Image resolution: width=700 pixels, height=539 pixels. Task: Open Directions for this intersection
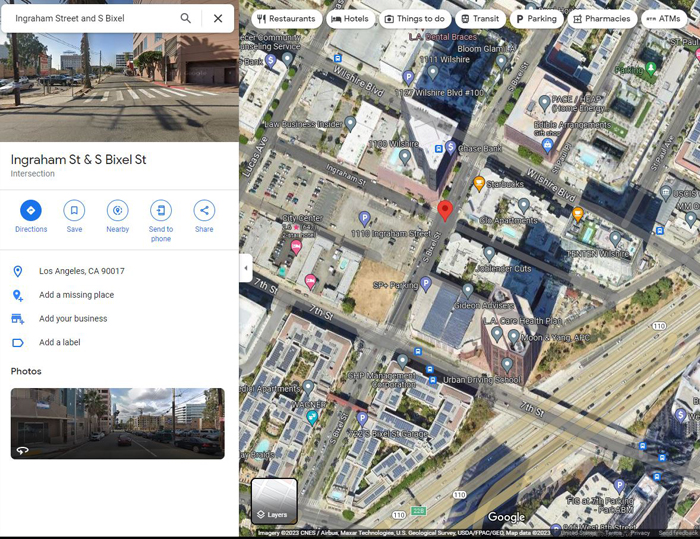click(x=31, y=210)
